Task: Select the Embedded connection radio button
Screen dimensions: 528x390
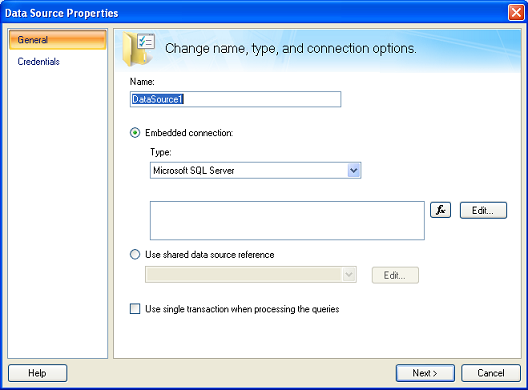Action: coord(135,133)
